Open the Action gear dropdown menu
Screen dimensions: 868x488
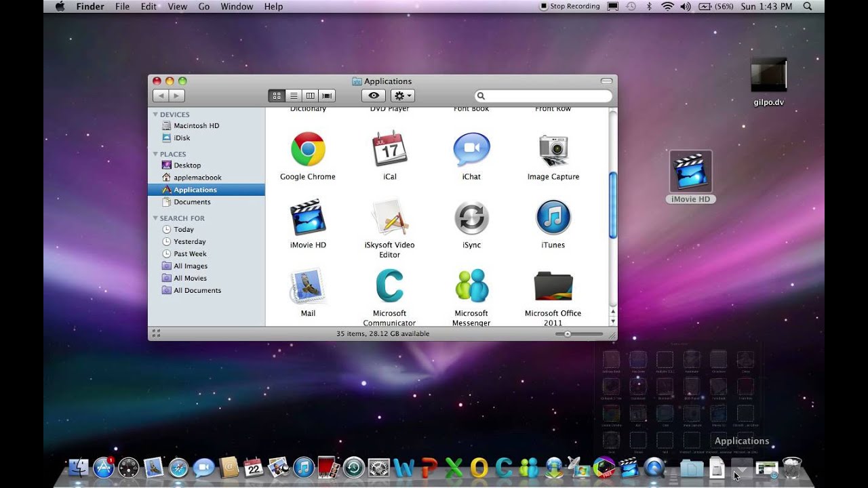(403, 96)
